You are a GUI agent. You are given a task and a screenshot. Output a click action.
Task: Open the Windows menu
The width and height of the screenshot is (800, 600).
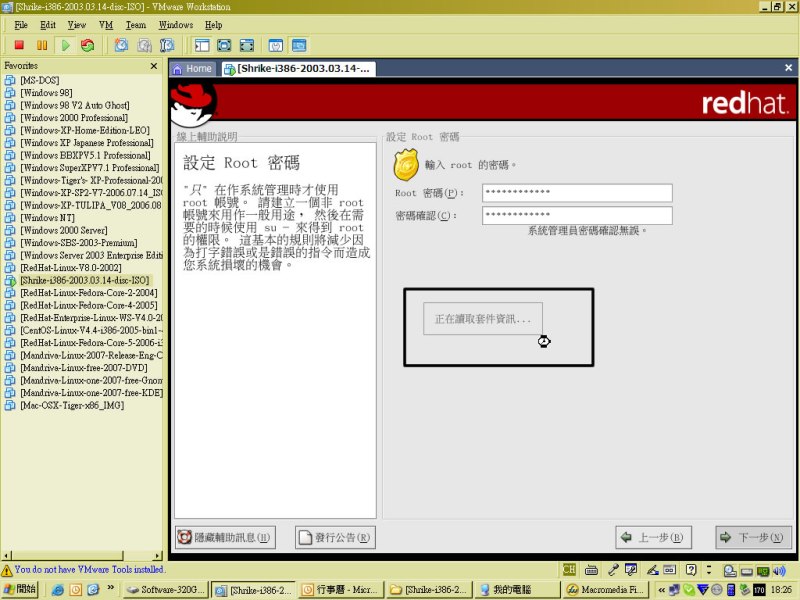coord(176,25)
